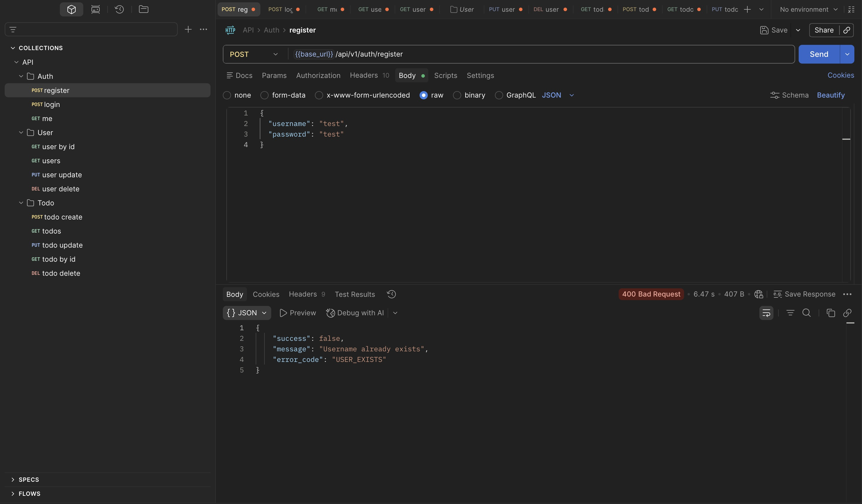Select binary body type
The height and width of the screenshot is (504, 862).
457,95
